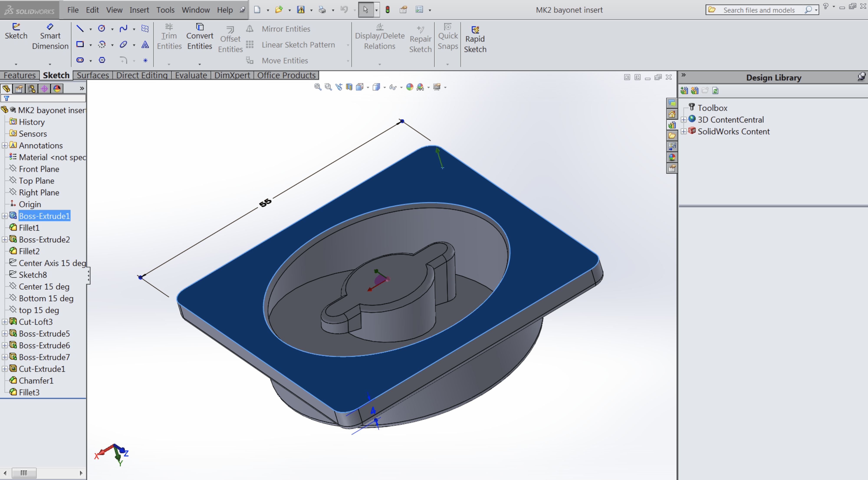Viewport: 868px width, 480px height.
Task: Open the Tools menu
Action: point(165,10)
